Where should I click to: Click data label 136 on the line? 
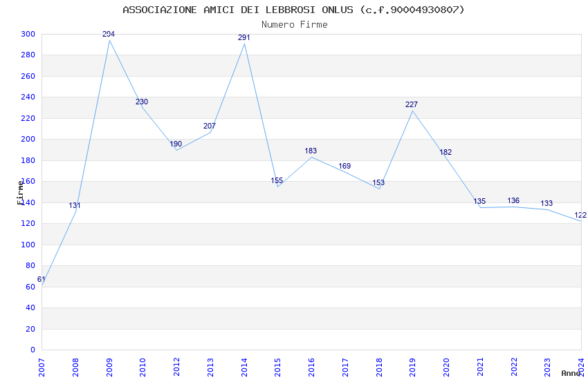[513, 200]
